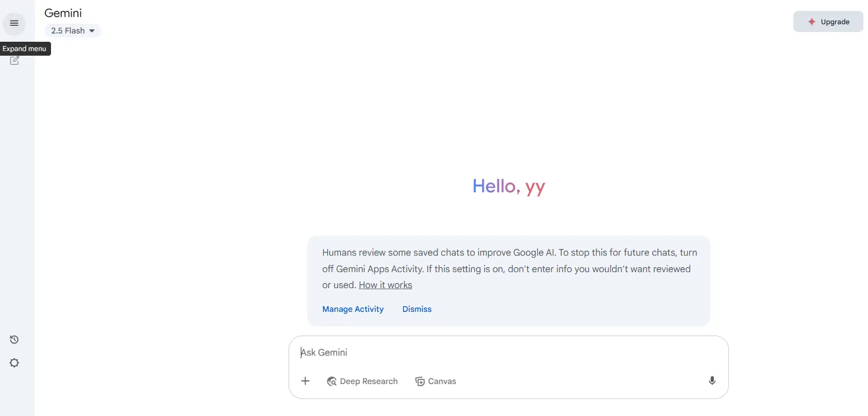
Task: Open the activity history clock icon
Action: click(14, 340)
